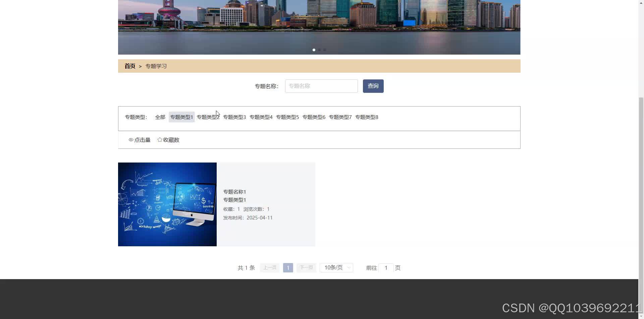Screen dimensions: 644x319
Task: Select 专题类型8 from the type list
Action: coord(367,117)
